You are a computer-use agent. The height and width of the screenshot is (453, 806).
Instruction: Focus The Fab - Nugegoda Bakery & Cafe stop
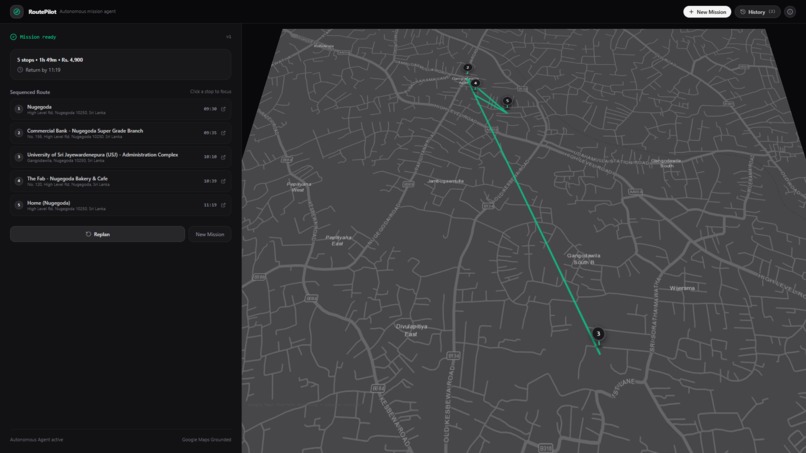120,181
